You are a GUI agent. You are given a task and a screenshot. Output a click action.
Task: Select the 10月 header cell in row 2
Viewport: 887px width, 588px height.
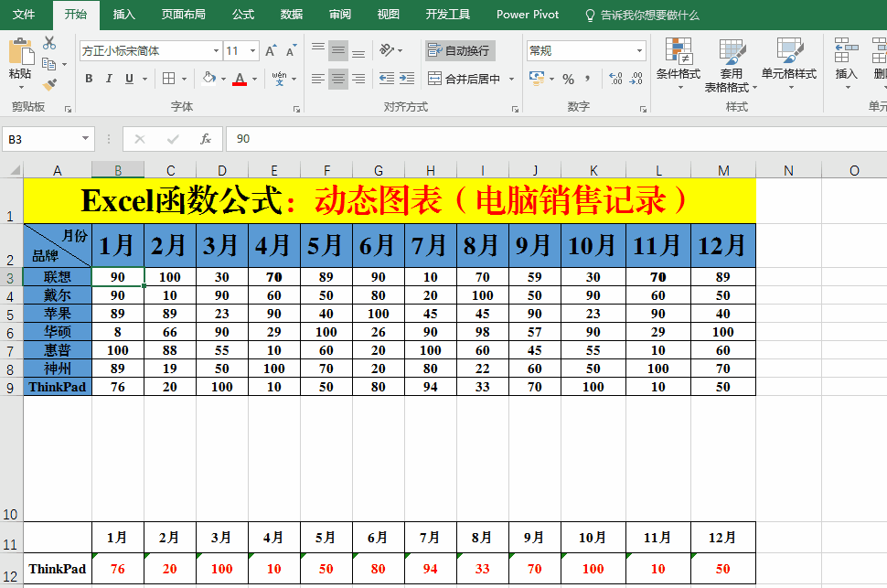click(593, 245)
